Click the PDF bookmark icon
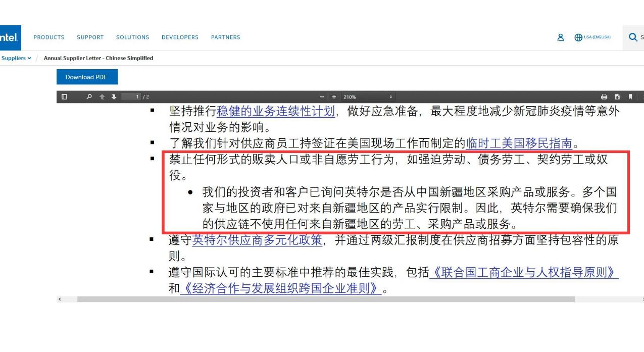644x352 pixels. pyautogui.click(x=630, y=96)
